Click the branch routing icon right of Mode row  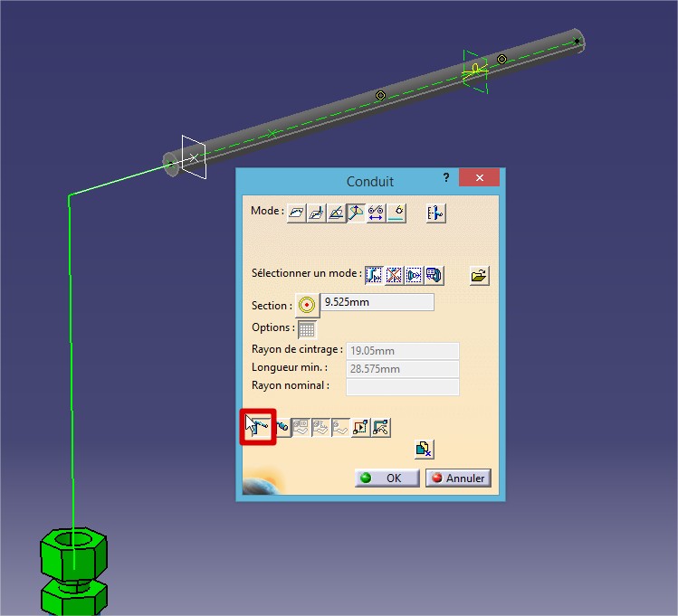436,213
